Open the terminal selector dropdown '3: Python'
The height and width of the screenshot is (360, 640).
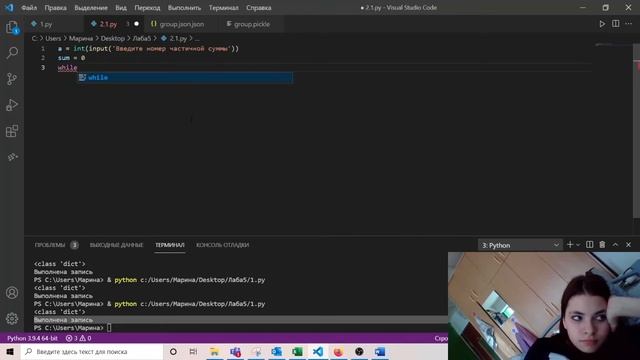point(520,245)
